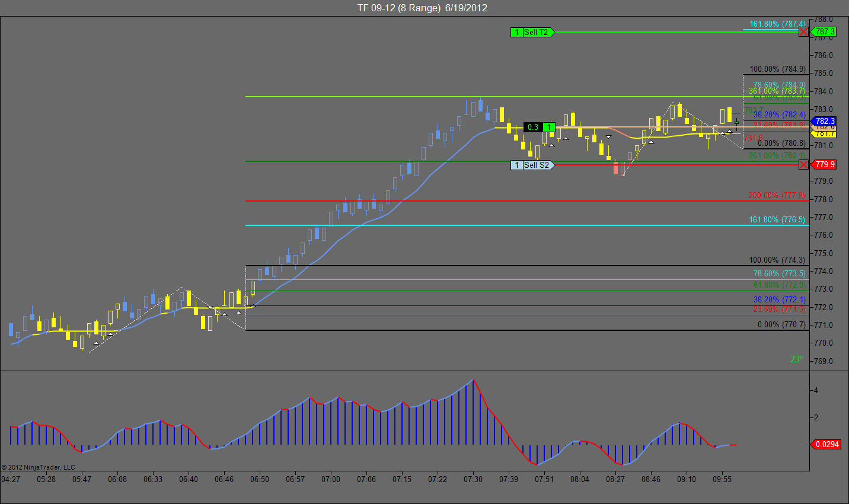Click the 07:00 time axis label
Screen dimensions: 849x504
[x=331, y=479]
